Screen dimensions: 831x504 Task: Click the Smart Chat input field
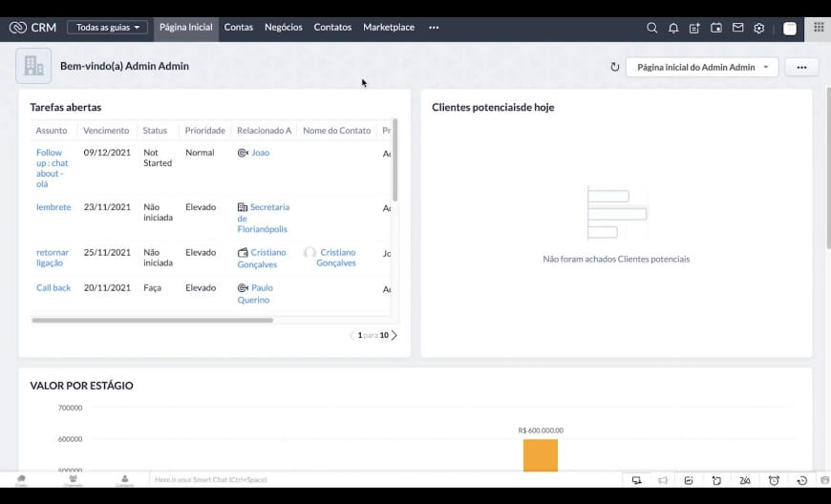(x=387, y=479)
